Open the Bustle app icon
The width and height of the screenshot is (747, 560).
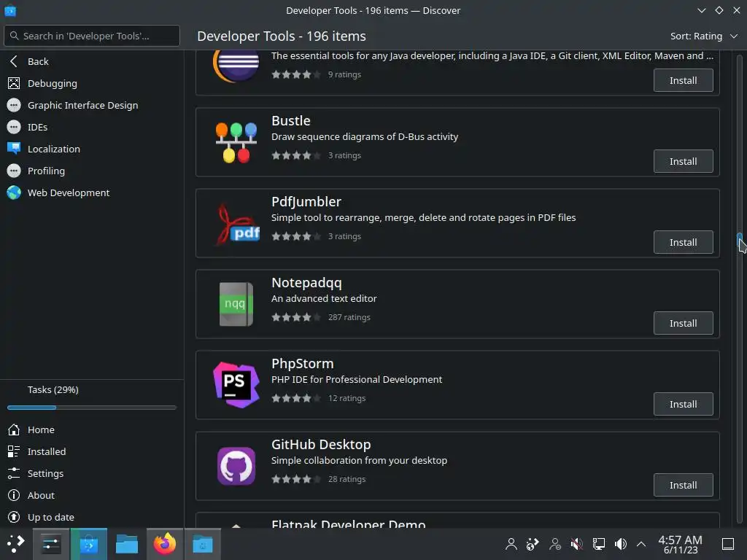[236, 142]
